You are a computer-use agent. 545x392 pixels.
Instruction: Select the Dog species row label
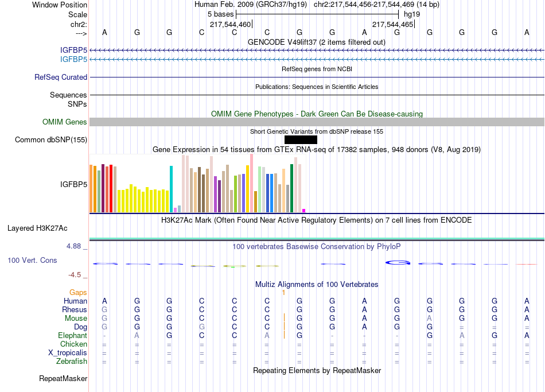[81, 327]
